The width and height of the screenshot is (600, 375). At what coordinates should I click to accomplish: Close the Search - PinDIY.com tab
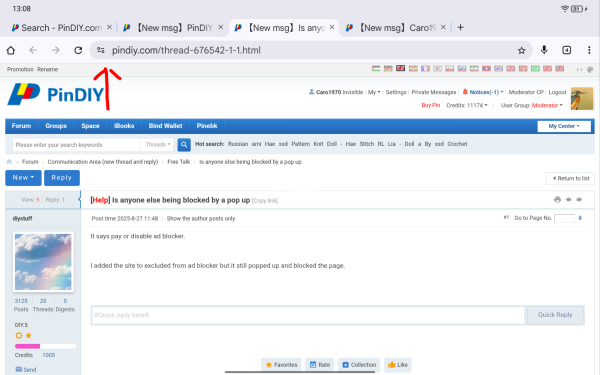click(109, 27)
